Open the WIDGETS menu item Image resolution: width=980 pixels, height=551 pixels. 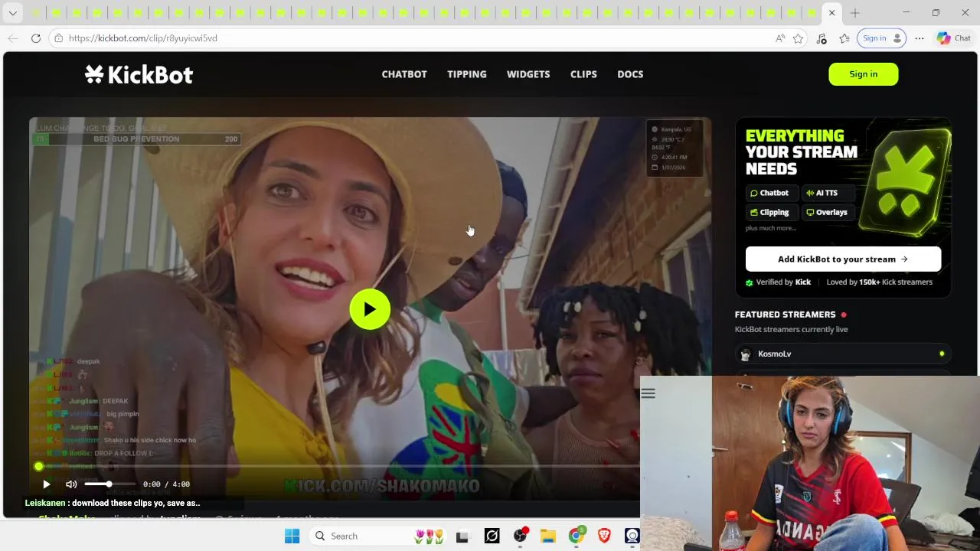[x=528, y=74]
